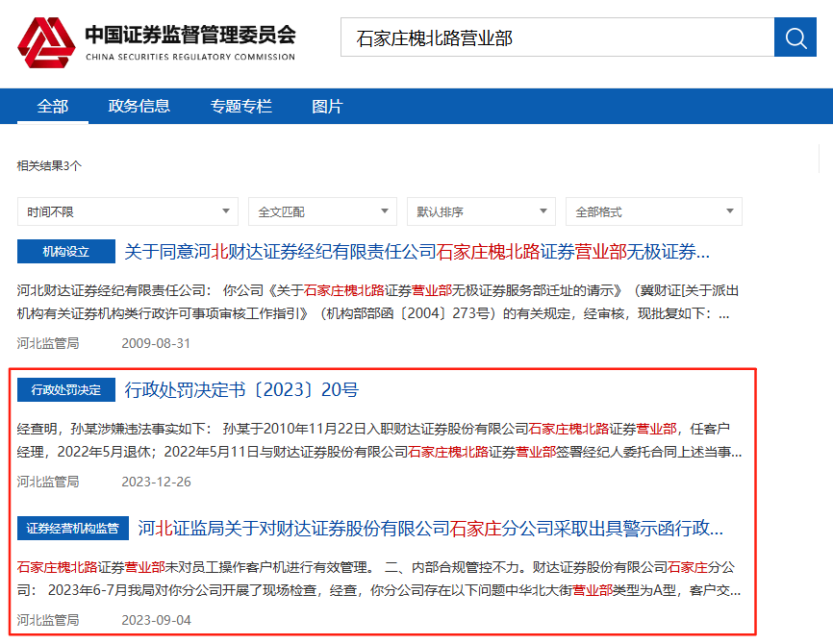Click the 行政处罚决定 category tag
The height and width of the screenshot is (644, 833).
coord(65,389)
